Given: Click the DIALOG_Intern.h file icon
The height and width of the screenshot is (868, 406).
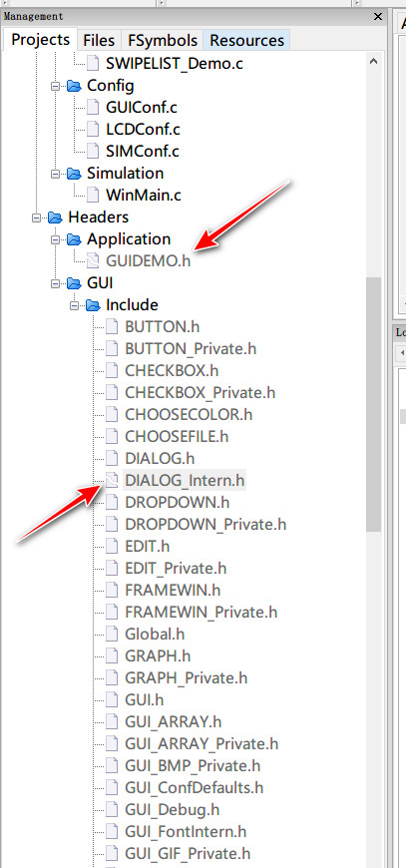Looking at the screenshot, I should coord(112,480).
